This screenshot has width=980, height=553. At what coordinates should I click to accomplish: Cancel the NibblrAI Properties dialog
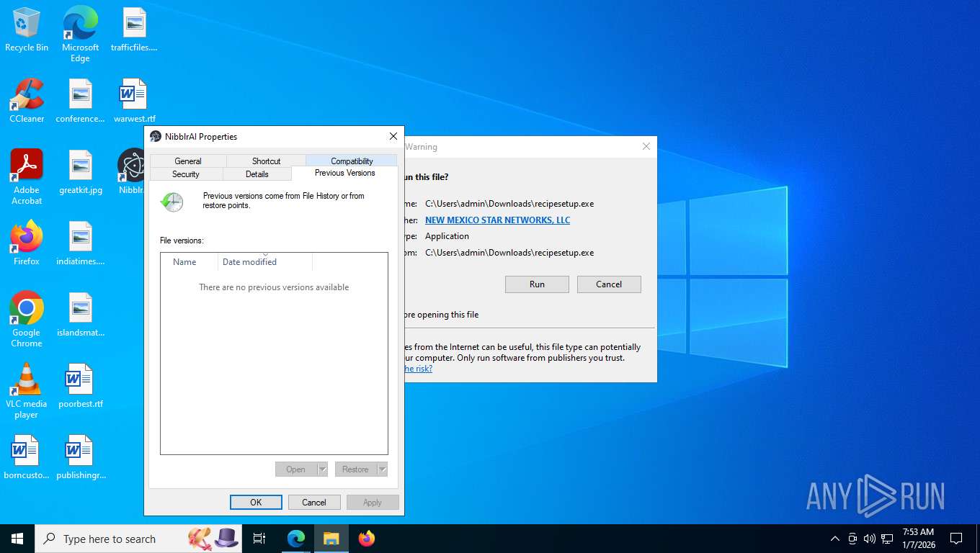click(x=314, y=503)
